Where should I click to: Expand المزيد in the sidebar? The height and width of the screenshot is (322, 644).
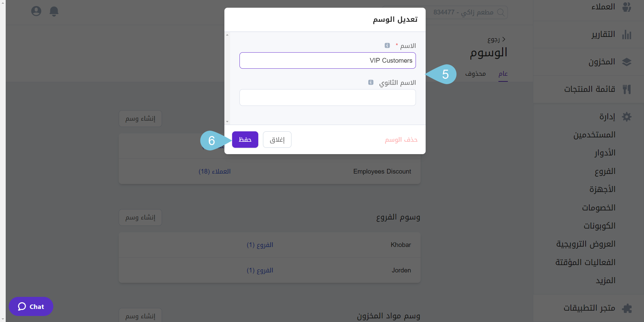605,280
